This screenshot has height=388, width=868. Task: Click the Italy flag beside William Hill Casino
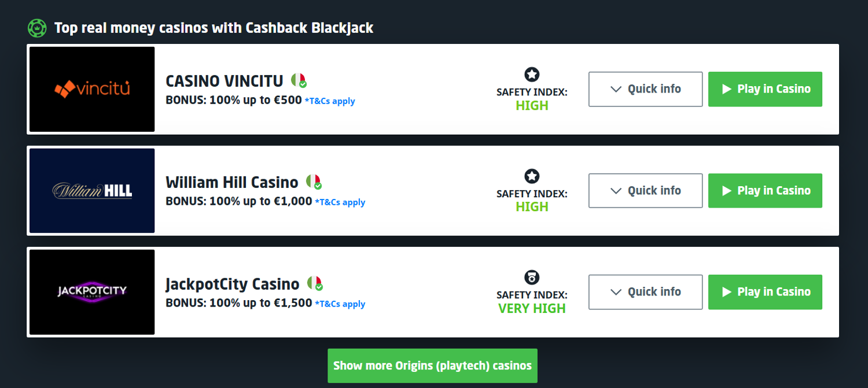tap(313, 182)
